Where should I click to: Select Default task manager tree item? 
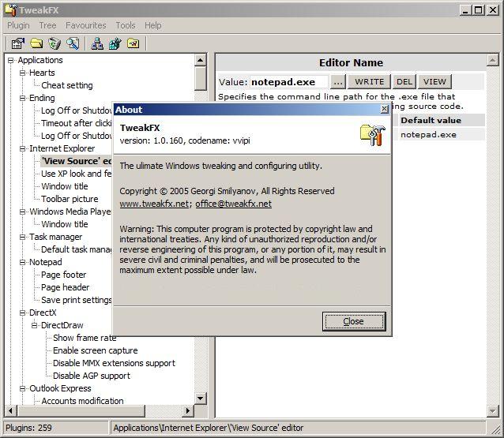pyautogui.click(x=76, y=249)
